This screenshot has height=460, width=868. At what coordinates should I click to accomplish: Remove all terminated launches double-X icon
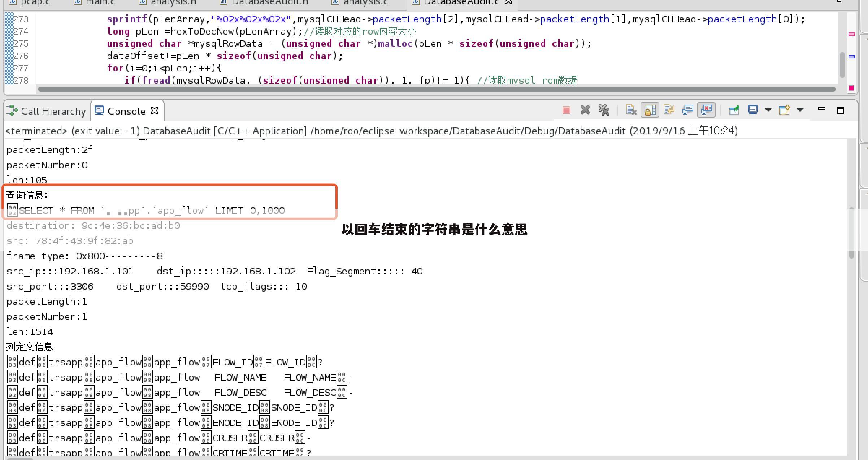point(604,110)
